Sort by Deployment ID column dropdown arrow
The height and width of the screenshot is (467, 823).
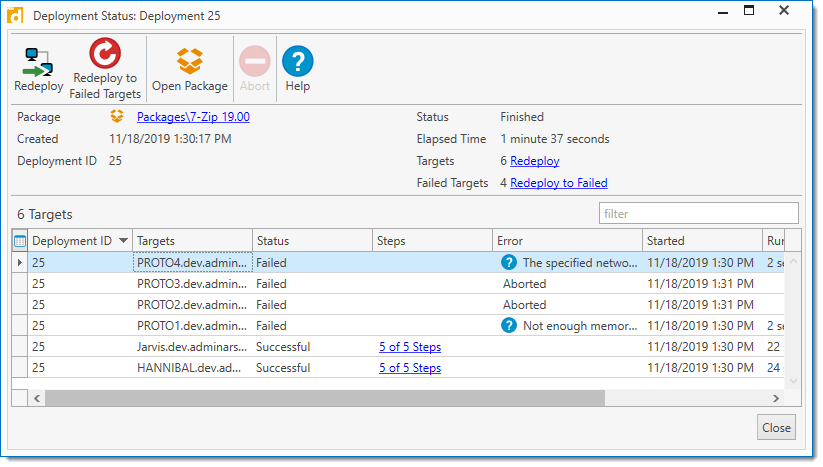pyautogui.click(x=124, y=241)
